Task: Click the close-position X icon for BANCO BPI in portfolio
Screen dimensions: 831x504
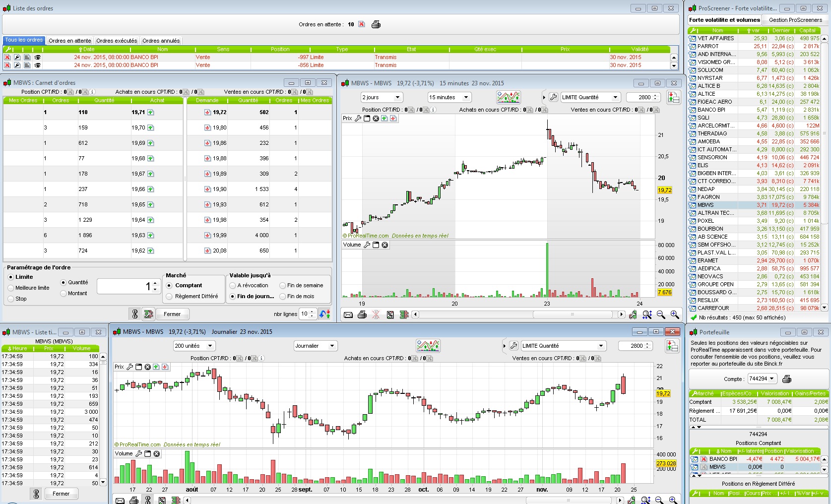Action: (x=704, y=459)
